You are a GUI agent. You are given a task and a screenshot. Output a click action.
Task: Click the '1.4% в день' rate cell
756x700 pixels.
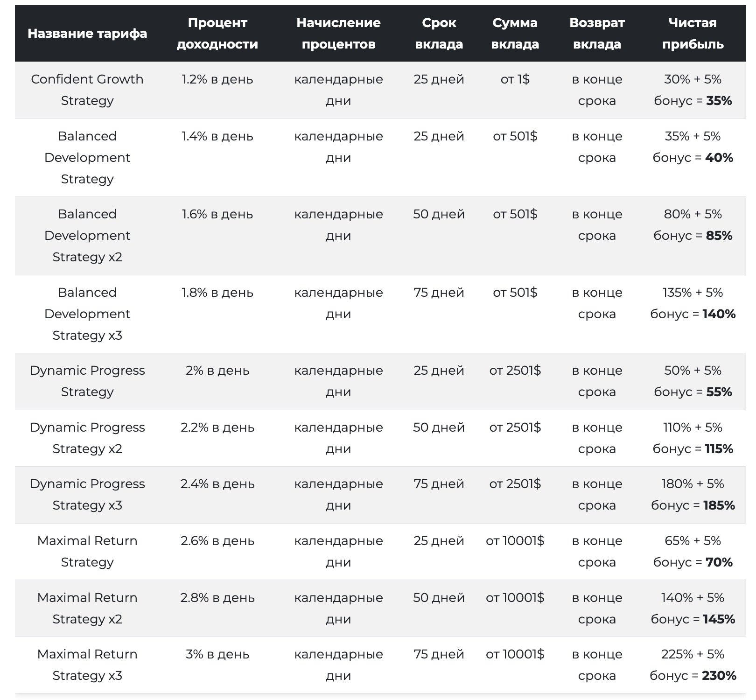point(217,136)
